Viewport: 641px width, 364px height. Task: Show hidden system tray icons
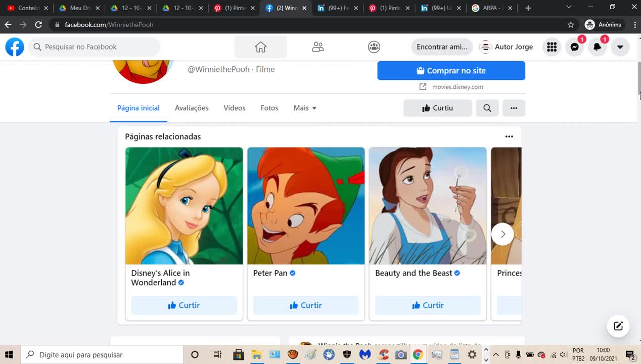(x=495, y=355)
